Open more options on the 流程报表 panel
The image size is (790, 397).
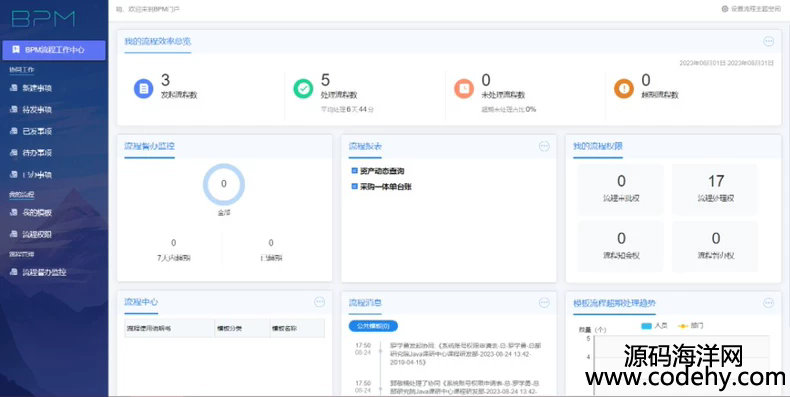point(544,146)
